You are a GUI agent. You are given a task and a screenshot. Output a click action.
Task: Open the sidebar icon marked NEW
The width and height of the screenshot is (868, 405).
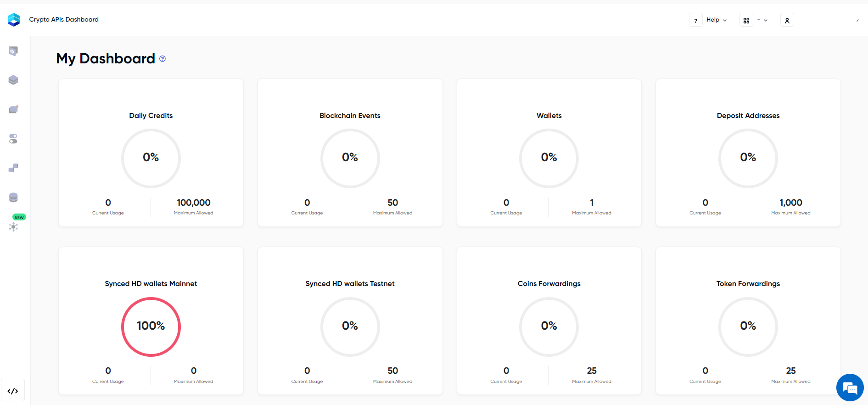[x=14, y=226]
